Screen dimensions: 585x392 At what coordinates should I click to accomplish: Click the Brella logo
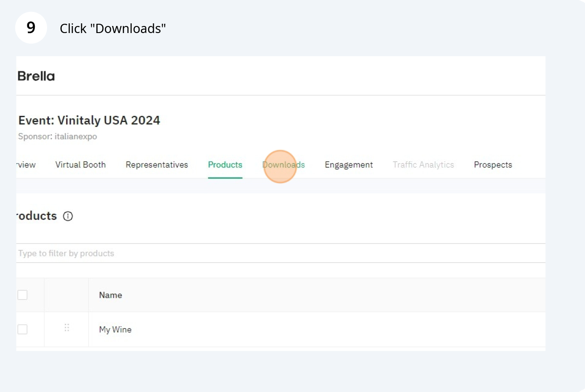tap(36, 76)
